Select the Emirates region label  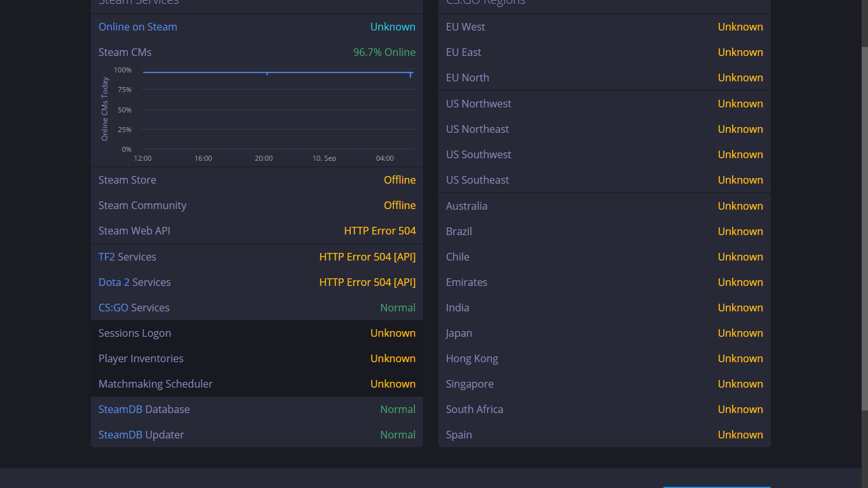[x=466, y=282]
